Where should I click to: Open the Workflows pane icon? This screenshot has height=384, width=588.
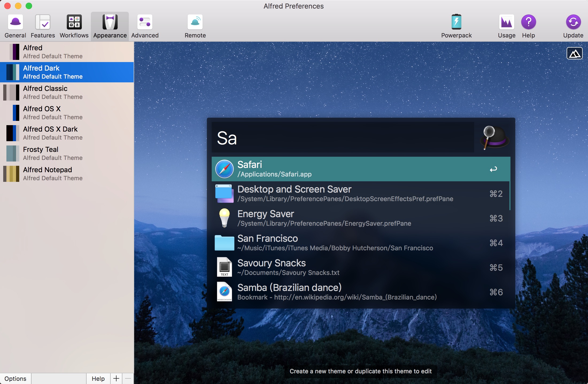click(74, 22)
